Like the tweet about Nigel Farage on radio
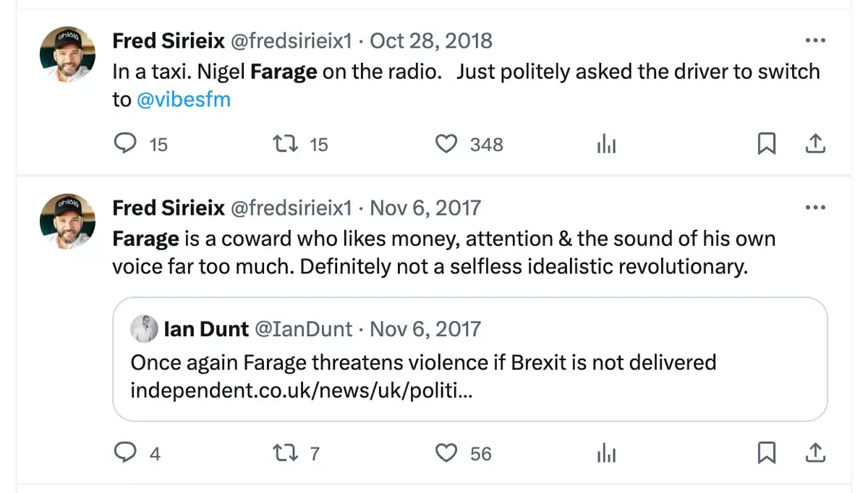The width and height of the screenshot is (868, 493). (x=446, y=144)
